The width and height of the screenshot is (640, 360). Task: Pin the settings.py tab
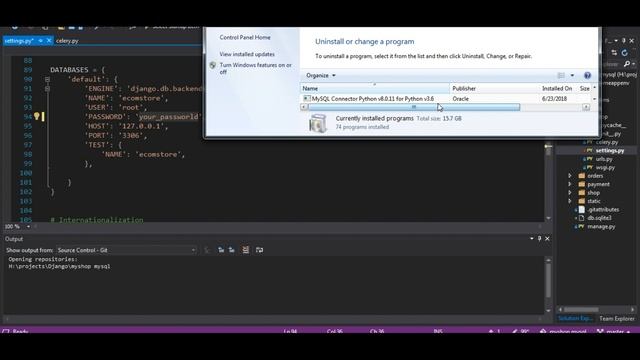click(x=40, y=41)
